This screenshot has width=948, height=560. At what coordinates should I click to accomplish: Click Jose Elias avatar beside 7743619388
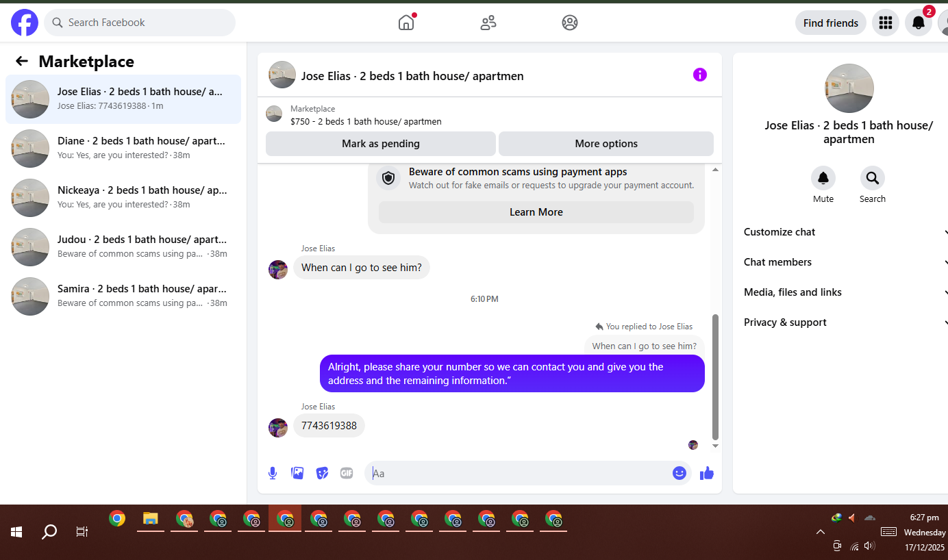[278, 428]
